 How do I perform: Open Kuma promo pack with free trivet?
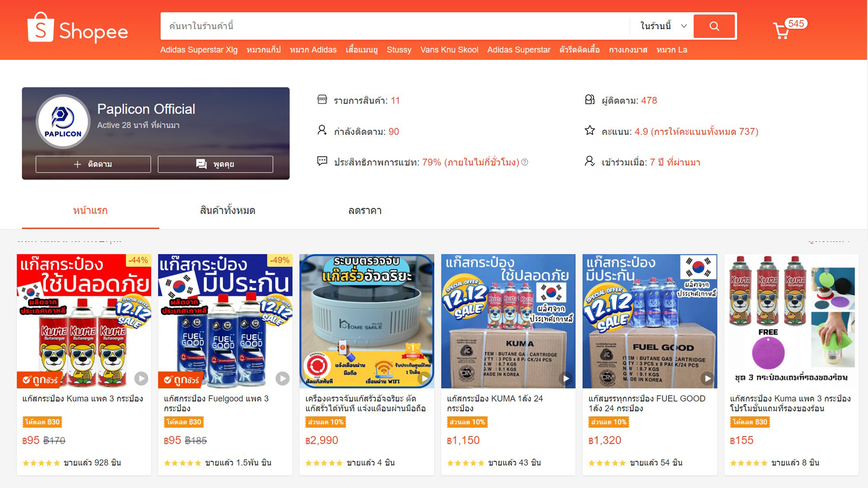tap(791, 321)
